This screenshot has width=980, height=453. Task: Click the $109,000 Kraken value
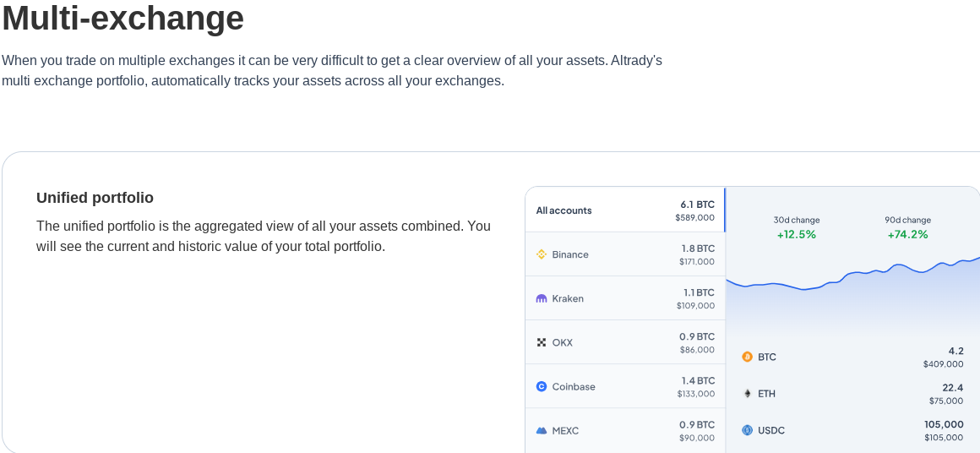695,306
